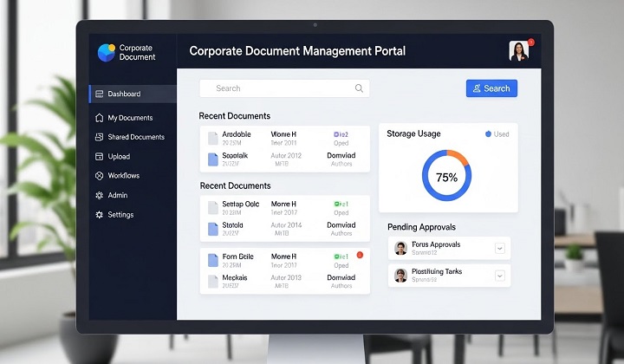Click the magnifier icon in the search field
Screen dimensions: 624x364
pos(359,88)
